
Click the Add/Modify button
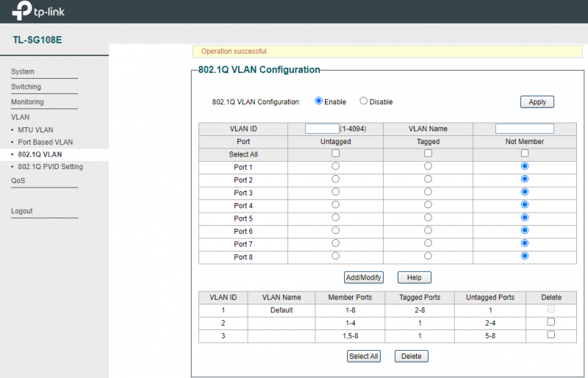click(364, 277)
